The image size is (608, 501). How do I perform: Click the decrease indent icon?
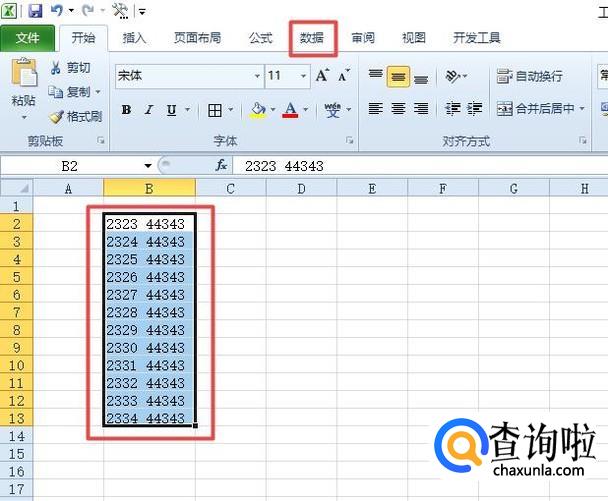[453, 109]
